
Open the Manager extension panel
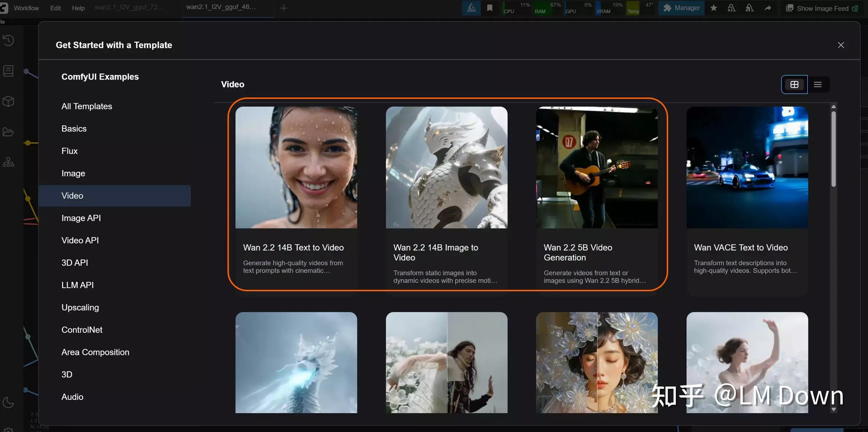click(x=681, y=8)
